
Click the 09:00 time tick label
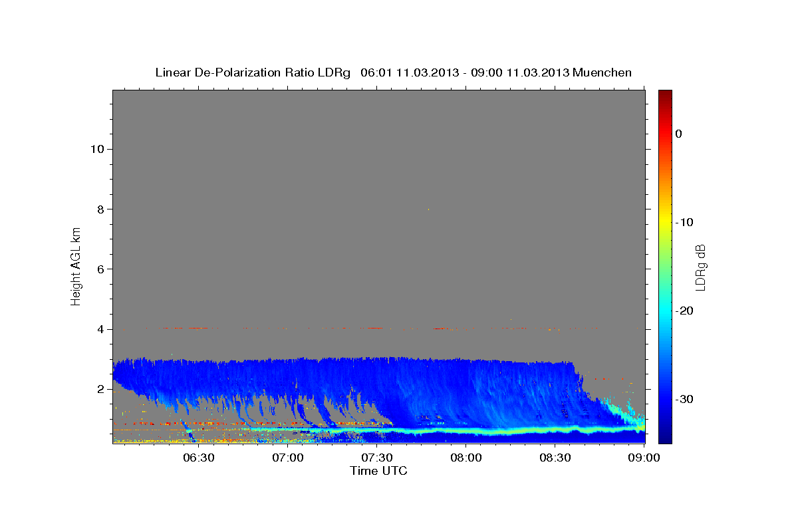tap(645, 458)
